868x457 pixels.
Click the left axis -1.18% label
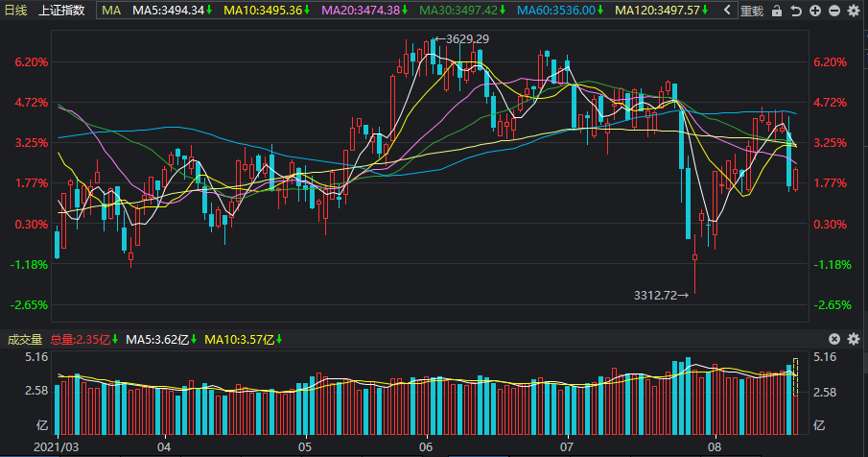click(x=29, y=265)
